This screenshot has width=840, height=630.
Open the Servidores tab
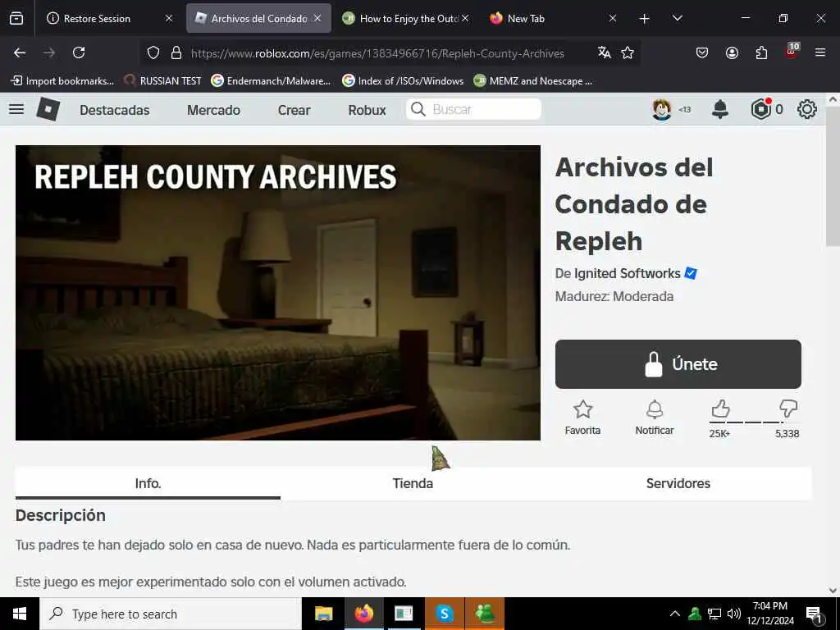tap(678, 483)
